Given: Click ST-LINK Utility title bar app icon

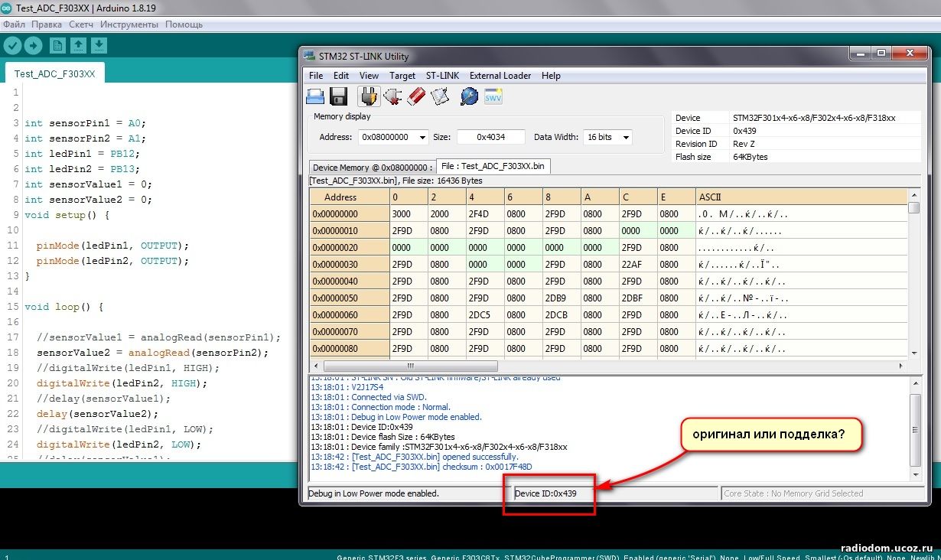Looking at the screenshot, I should [309, 56].
